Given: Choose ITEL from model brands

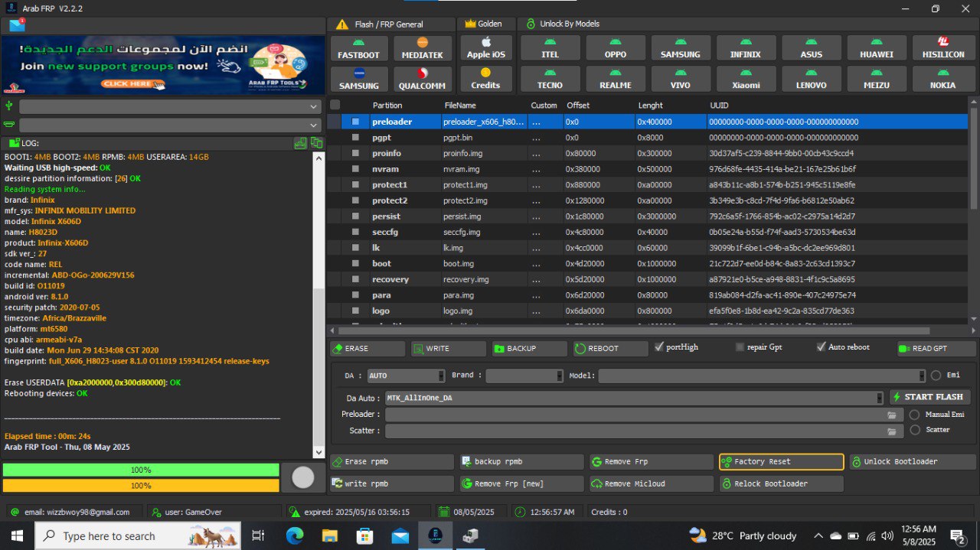Looking at the screenshot, I should pyautogui.click(x=550, y=48).
